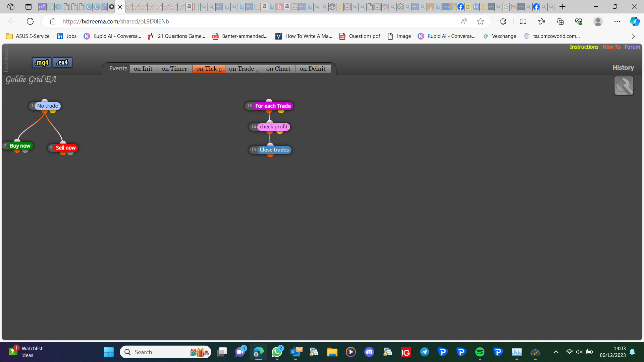Open the History panel
The image size is (644, 362).
(623, 68)
